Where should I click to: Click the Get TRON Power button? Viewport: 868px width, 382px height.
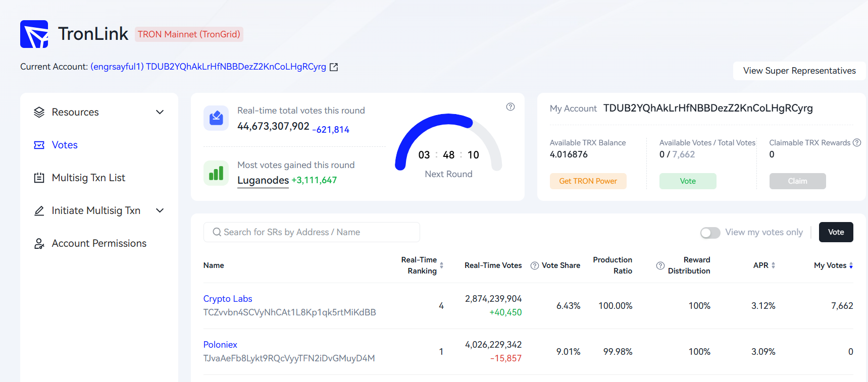coord(588,181)
